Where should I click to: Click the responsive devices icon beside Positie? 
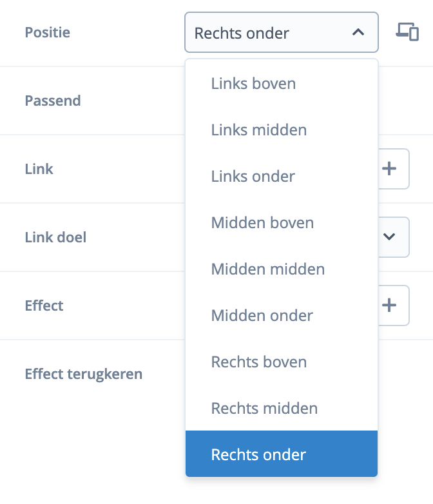pos(407,32)
